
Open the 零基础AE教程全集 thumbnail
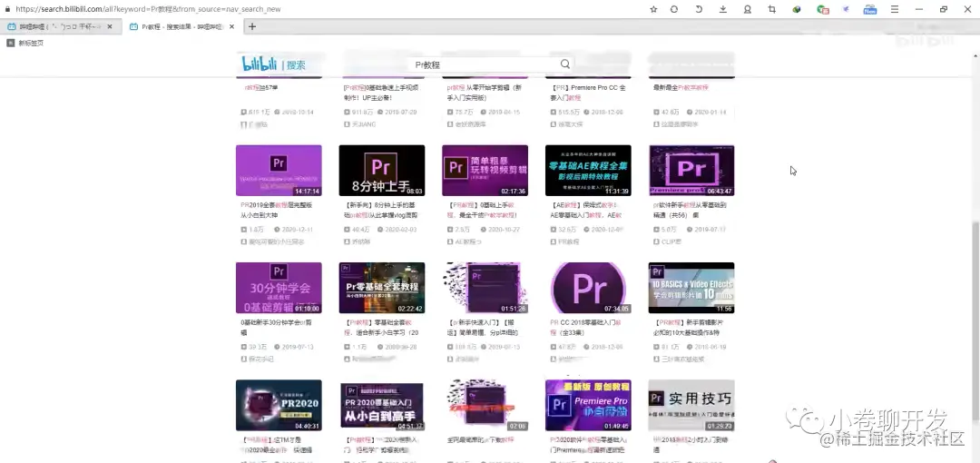click(x=588, y=170)
